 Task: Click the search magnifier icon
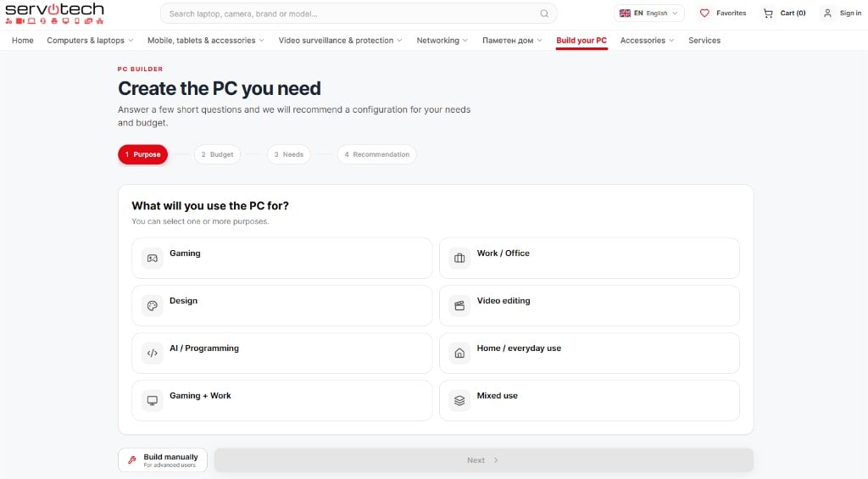(544, 14)
